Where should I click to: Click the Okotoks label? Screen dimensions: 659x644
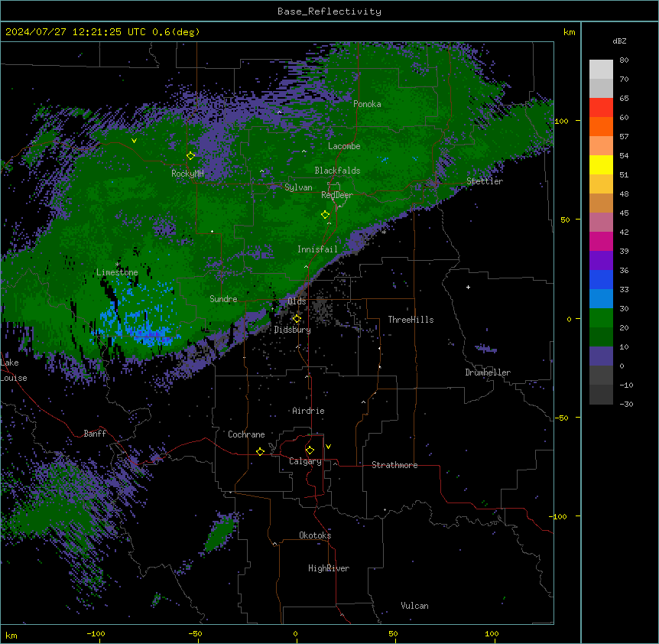point(315,535)
